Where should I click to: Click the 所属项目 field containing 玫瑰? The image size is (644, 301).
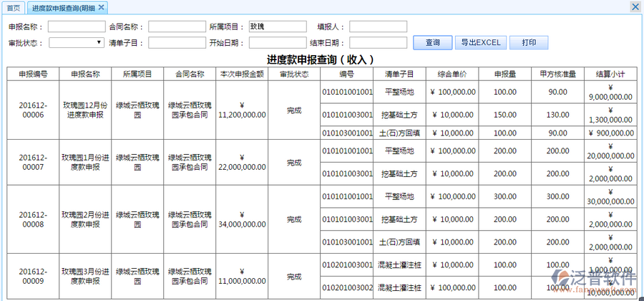[277, 27]
